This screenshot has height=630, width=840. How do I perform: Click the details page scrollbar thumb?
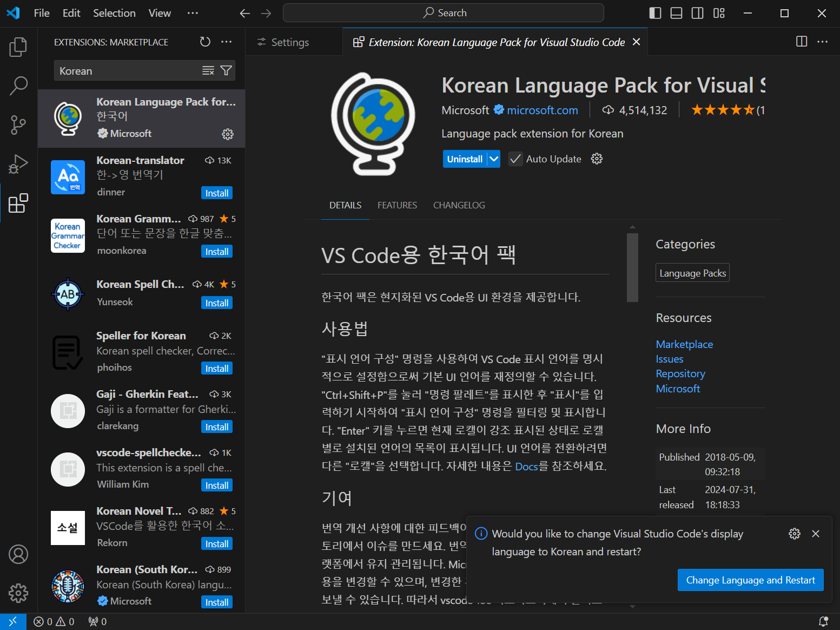(x=632, y=267)
